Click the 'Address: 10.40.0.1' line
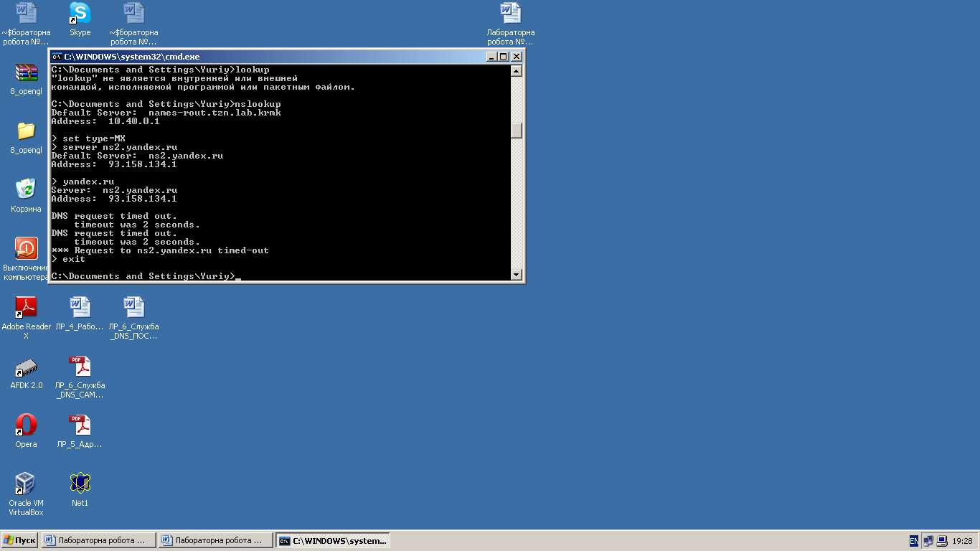The height and width of the screenshot is (551, 980). click(x=105, y=121)
